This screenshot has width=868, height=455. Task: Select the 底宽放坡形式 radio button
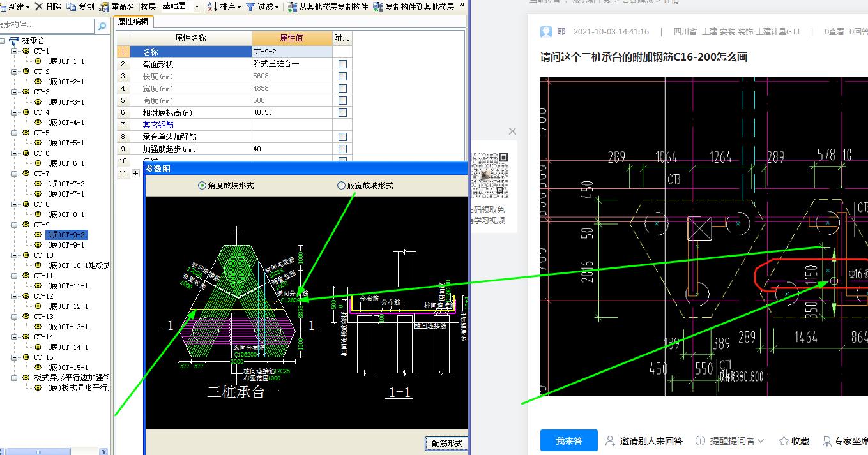pos(341,186)
